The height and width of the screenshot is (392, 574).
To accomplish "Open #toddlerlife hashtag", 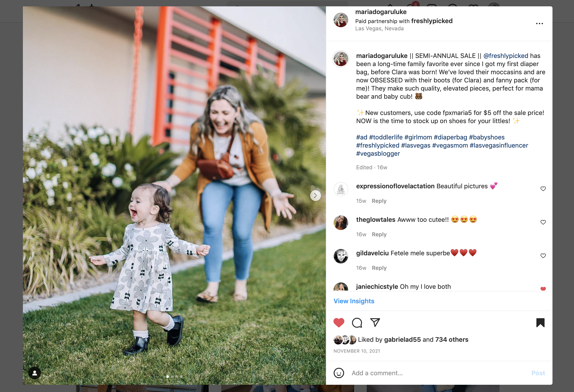I will pos(386,137).
